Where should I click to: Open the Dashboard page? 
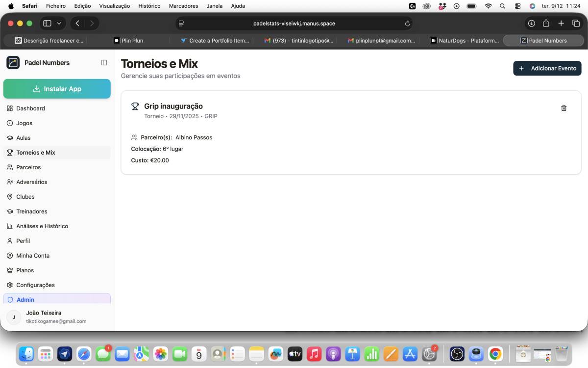pyautogui.click(x=57, y=108)
